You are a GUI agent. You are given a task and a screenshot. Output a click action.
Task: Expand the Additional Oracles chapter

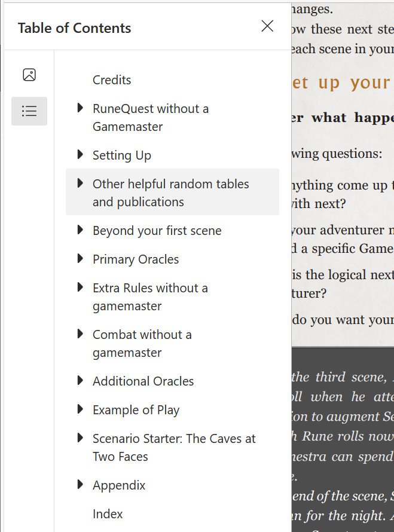coord(80,381)
